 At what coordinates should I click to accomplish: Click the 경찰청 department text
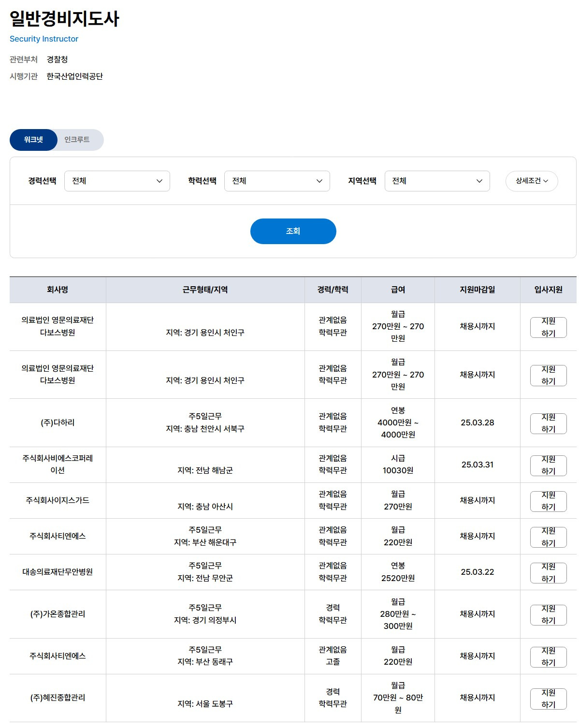tap(57, 59)
